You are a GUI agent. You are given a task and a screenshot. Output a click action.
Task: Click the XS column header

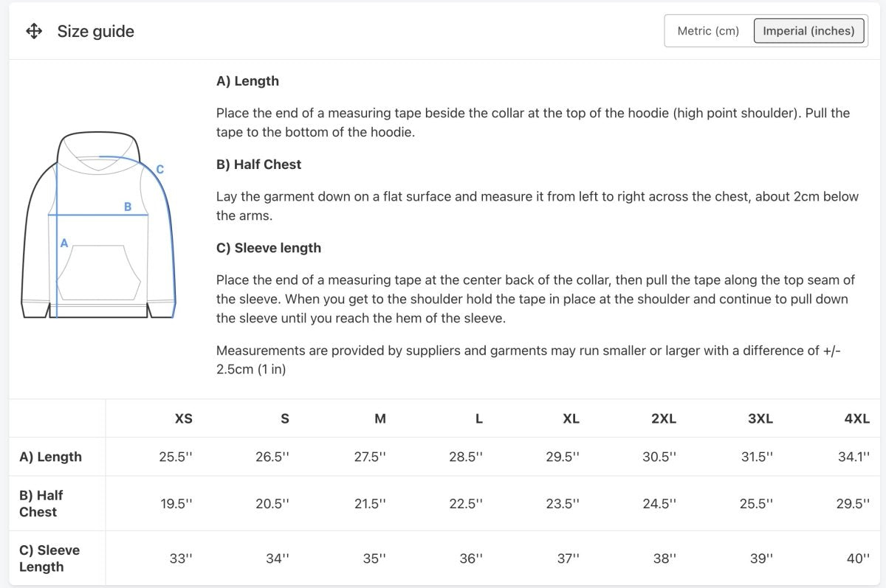[x=183, y=418]
